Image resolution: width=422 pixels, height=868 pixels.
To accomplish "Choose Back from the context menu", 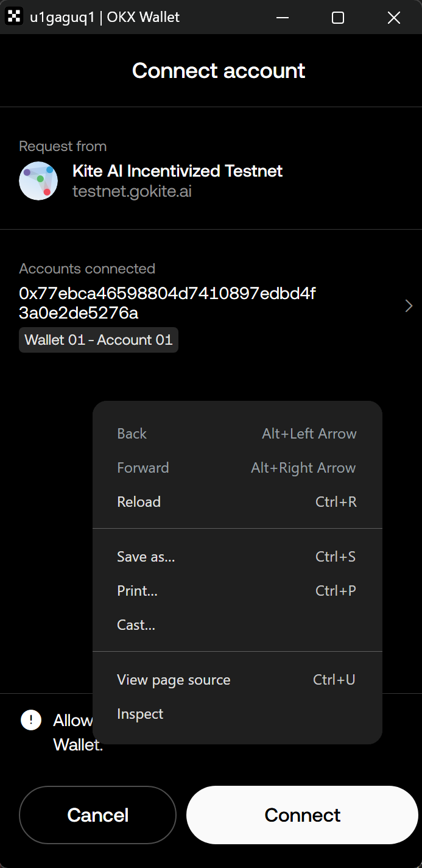I will (x=132, y=434).
